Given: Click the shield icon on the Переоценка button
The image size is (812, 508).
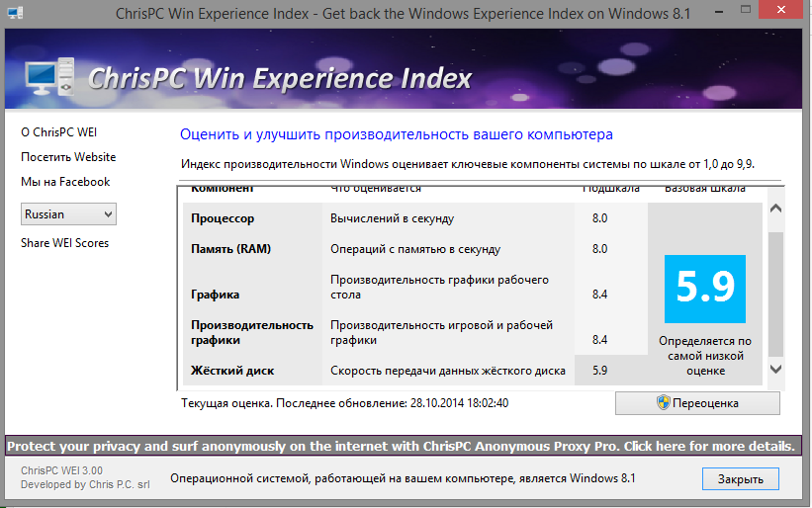Looking at the screenshot, I should (x=663, y=402).
